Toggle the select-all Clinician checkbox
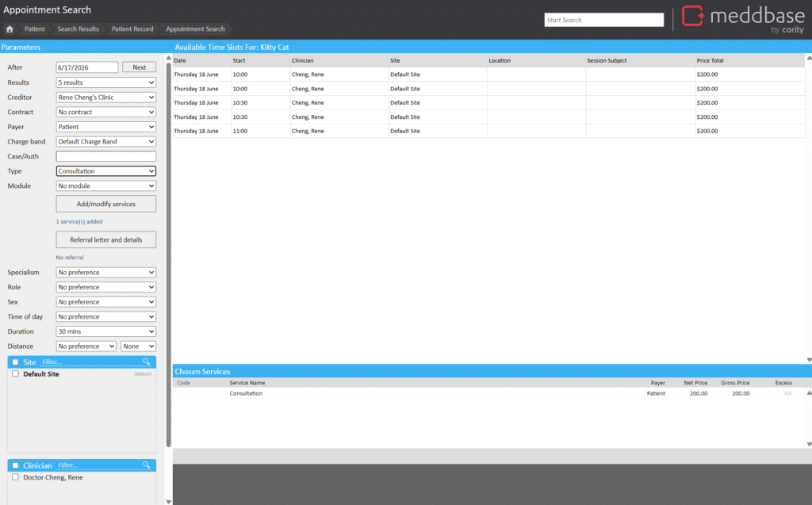Viewport: 812px width, 505px height. (16, 465)
